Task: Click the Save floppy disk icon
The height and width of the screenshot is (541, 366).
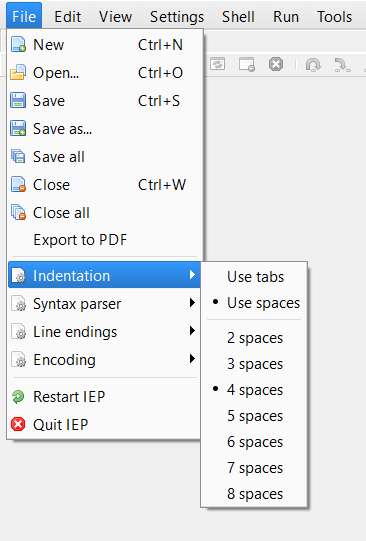Action: (18, 100)
